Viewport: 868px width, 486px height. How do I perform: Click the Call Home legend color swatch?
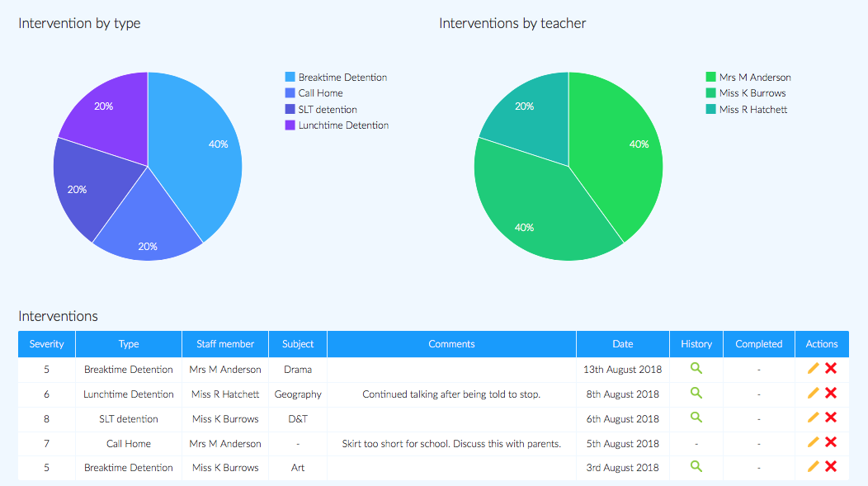290,93
